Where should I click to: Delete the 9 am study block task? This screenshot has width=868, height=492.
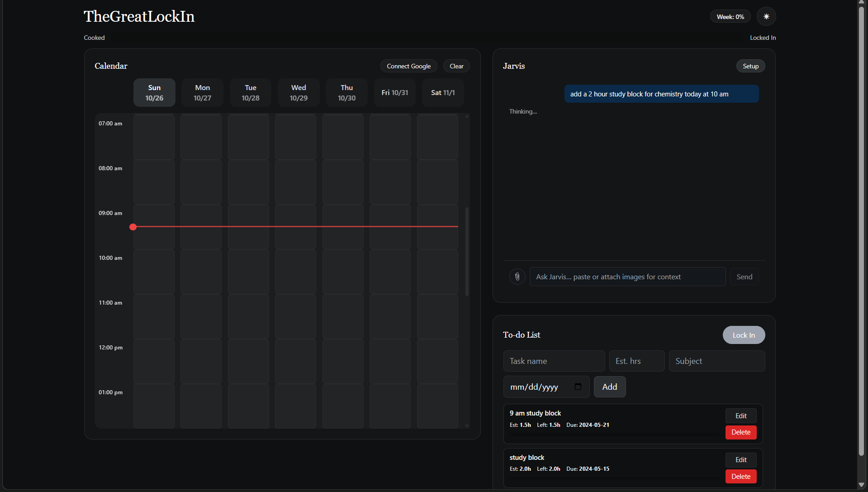[x=741, y=432]
